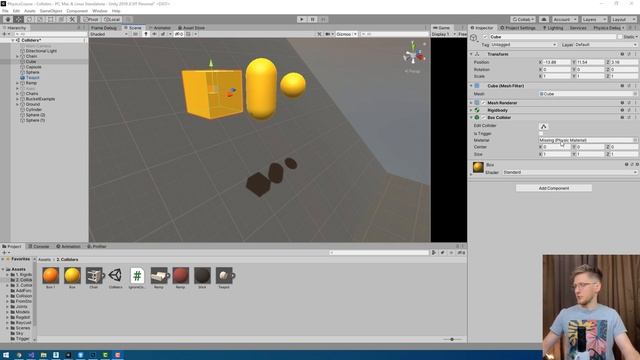Select the Hand tool in the toolbar
The image size is (640, 360).
coord(8,19)
